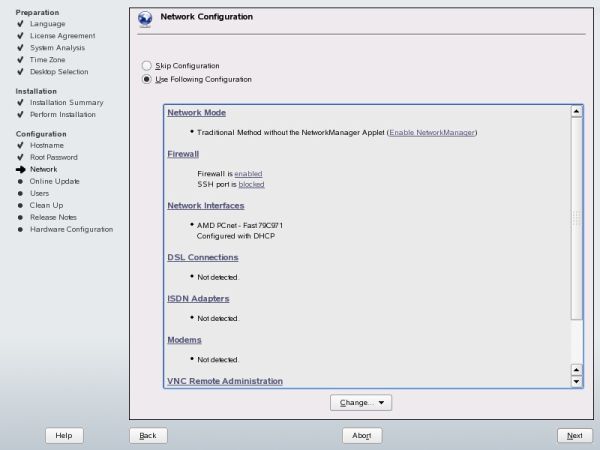600x450 pixels.
Task: Select Use Following Configuration radio button
Action: 147,79
